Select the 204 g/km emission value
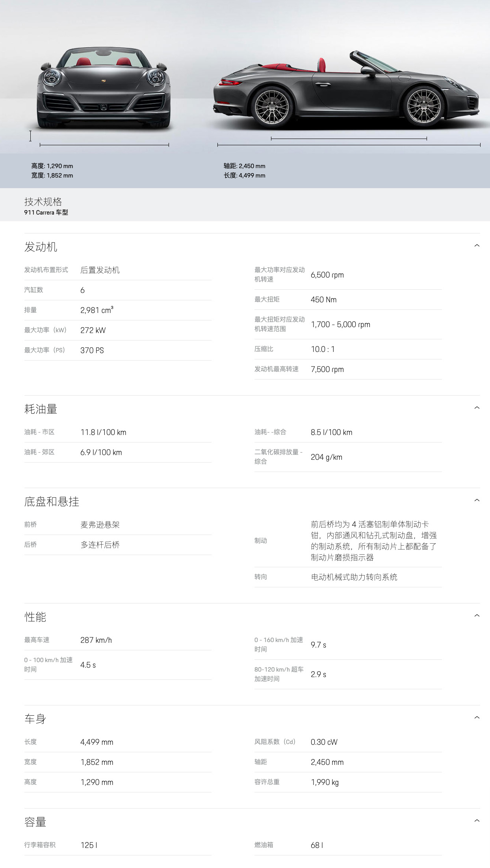 coord(327,457)
